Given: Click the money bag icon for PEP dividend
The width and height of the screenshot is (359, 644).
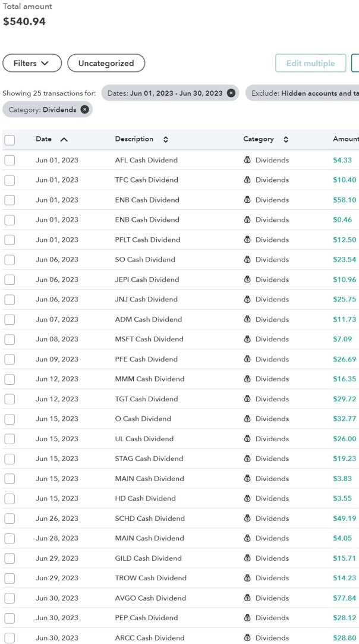Looking at the screenshot, I should 247,618.
